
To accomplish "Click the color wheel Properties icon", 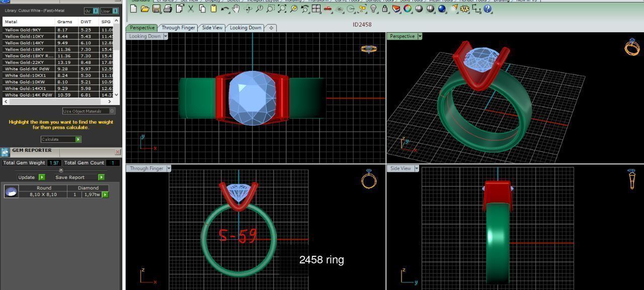I will [x=407, y=9].
